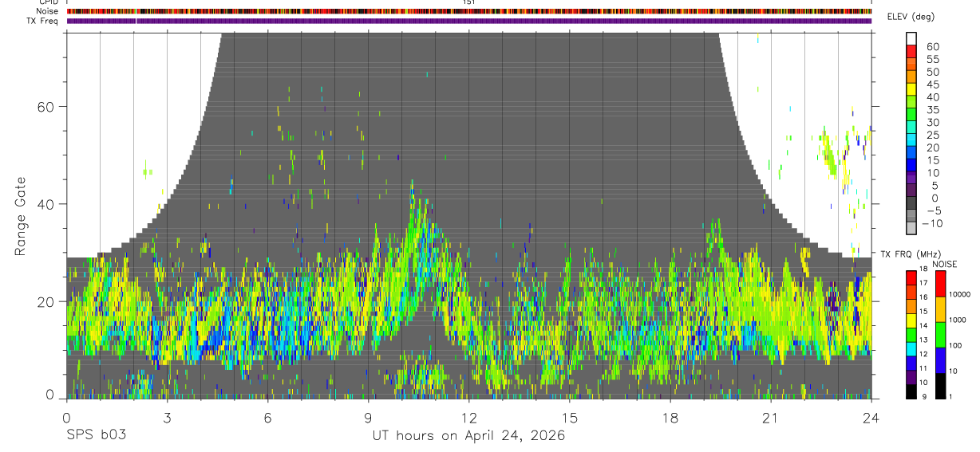
Task: Click the green 100 noise level swatch
Action: 940,334
